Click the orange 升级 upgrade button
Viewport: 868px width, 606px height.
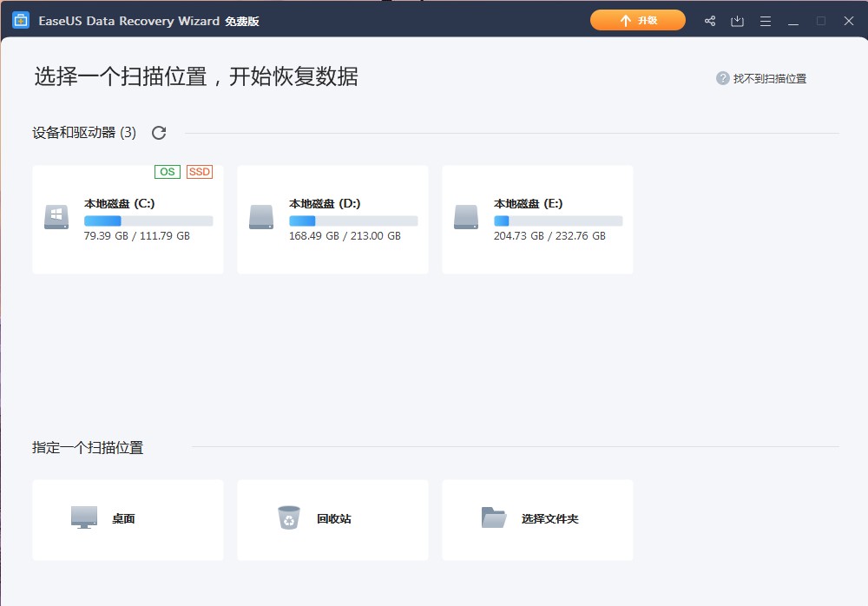pyautogui.click(x=638, y=21)
